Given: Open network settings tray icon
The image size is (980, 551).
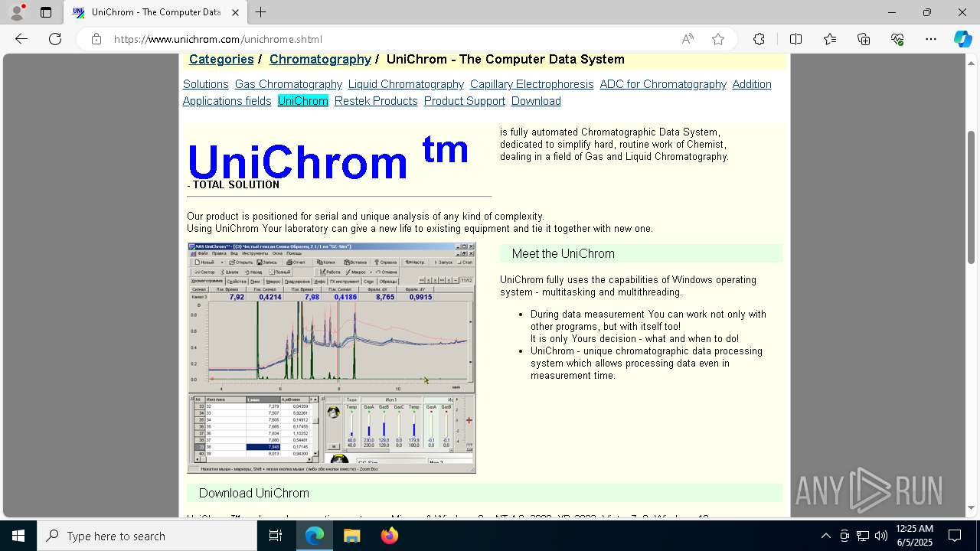Looking at the screenshot, I should click(863, 536).
